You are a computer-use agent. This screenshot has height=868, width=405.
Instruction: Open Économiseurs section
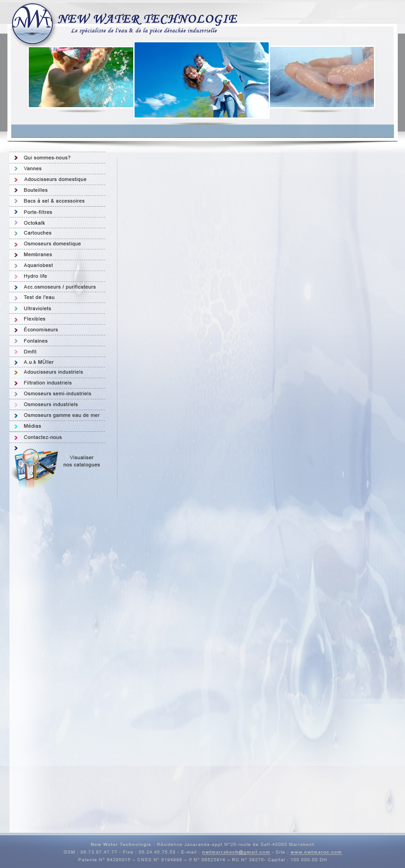[41, 330]
